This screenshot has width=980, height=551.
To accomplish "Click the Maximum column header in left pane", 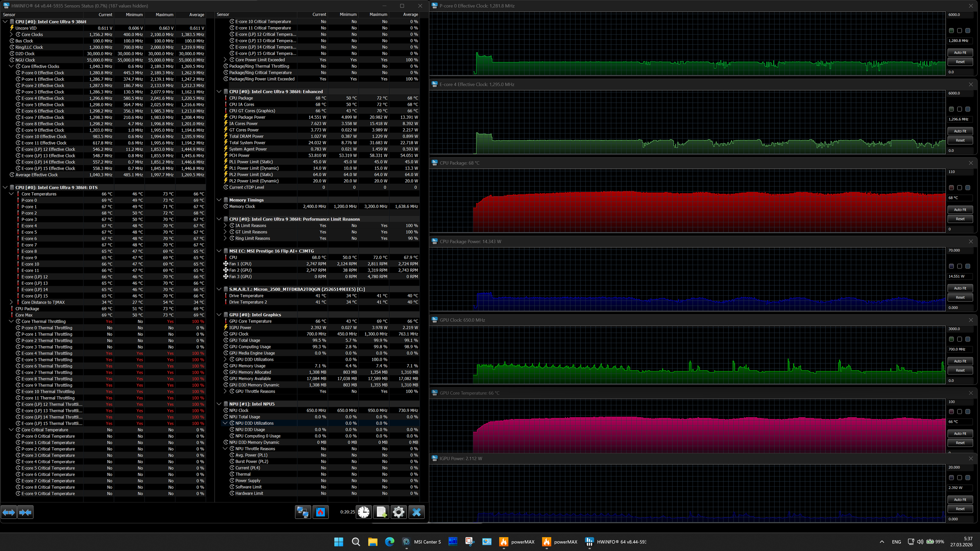I will (x=164, y=14).
